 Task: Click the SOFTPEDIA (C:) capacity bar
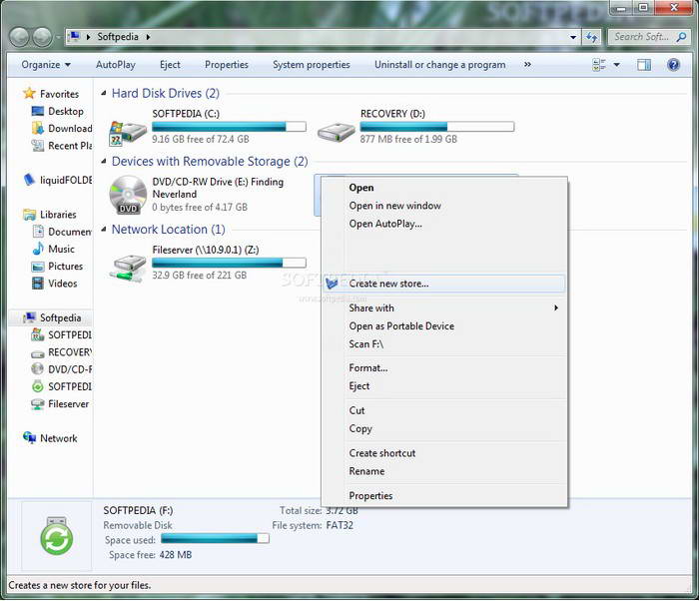coord(229,127)
